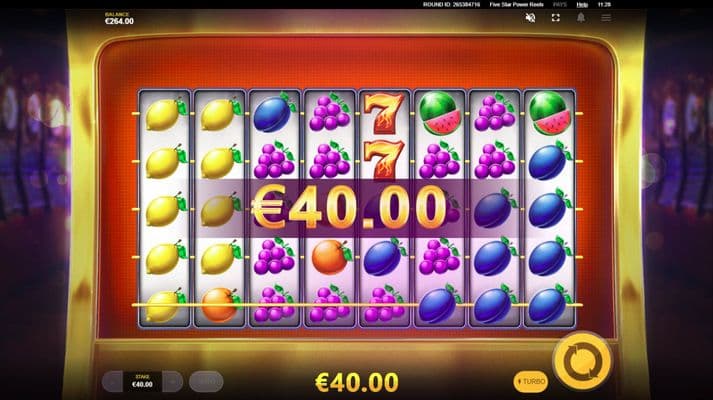Screen dimensions: 713x400
Task: Click the orange symbol on the second reel
Action: tap(220, 305)
